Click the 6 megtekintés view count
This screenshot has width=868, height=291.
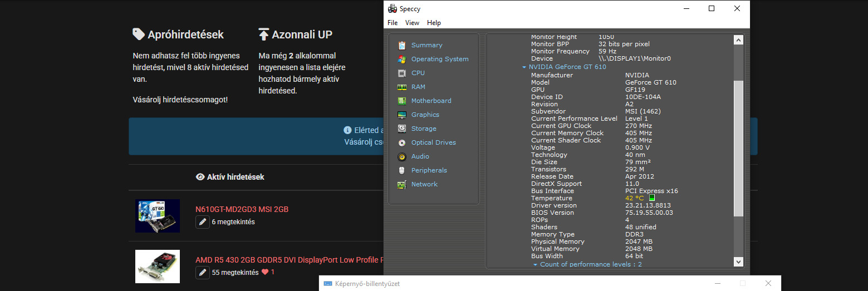click(x=233, y=222)
